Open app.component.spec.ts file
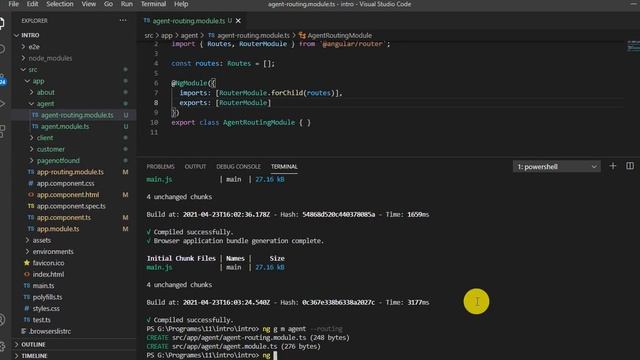640x360 pixels. (71, 207)
